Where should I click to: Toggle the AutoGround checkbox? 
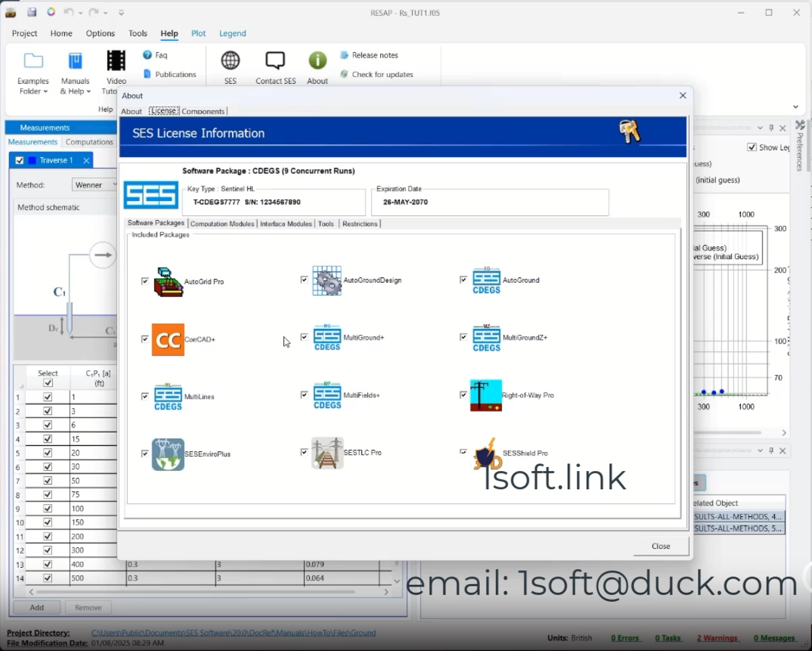click(x=464, y=279)
